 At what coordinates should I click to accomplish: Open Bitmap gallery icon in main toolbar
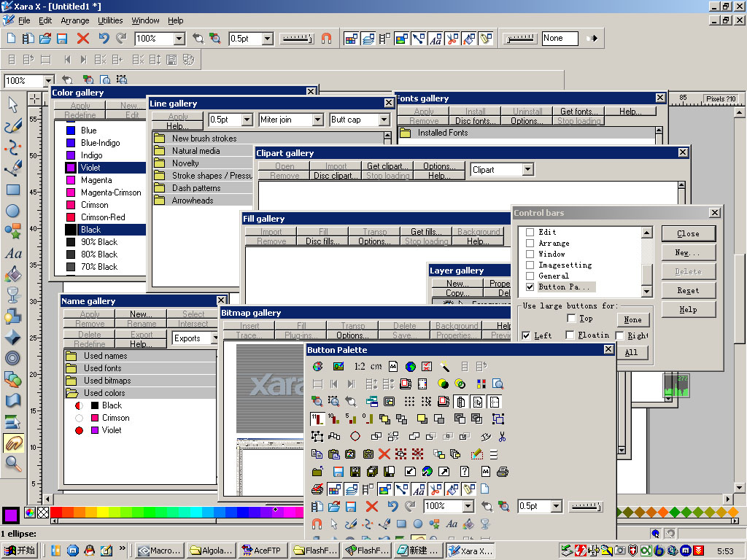[x=402, y=38]
